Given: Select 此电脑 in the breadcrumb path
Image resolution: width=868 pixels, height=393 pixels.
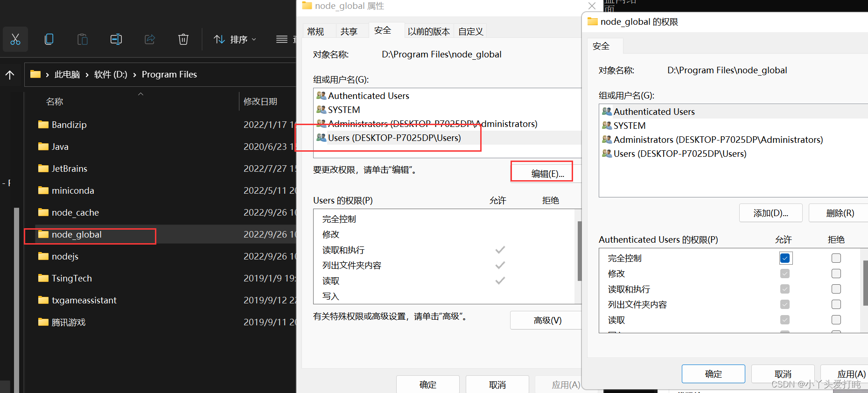Looking at the screenshot, I should pyautogui.click(x=67, y=75).
